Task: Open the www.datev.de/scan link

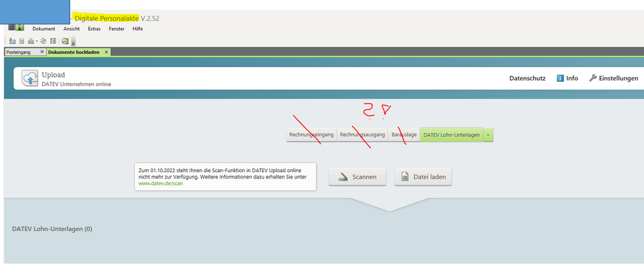Action: click(161, 184)
